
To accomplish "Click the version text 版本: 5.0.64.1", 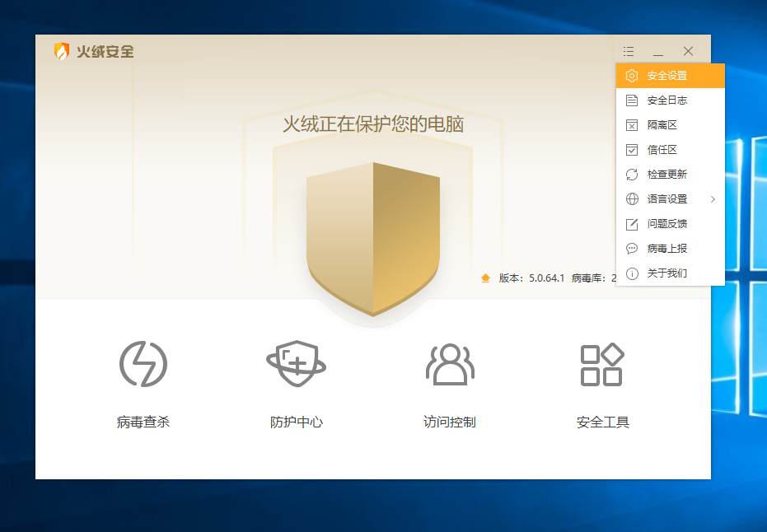I will [x=531, y=278].
